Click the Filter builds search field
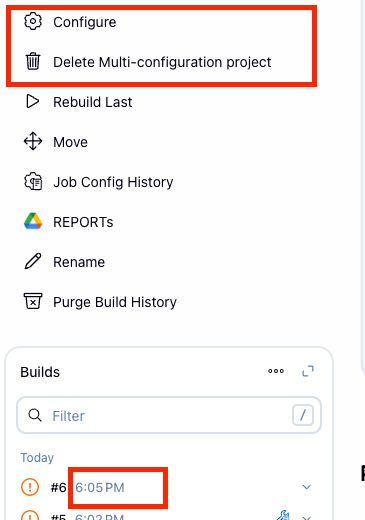 pyautogui.click(x=169, y=415)
